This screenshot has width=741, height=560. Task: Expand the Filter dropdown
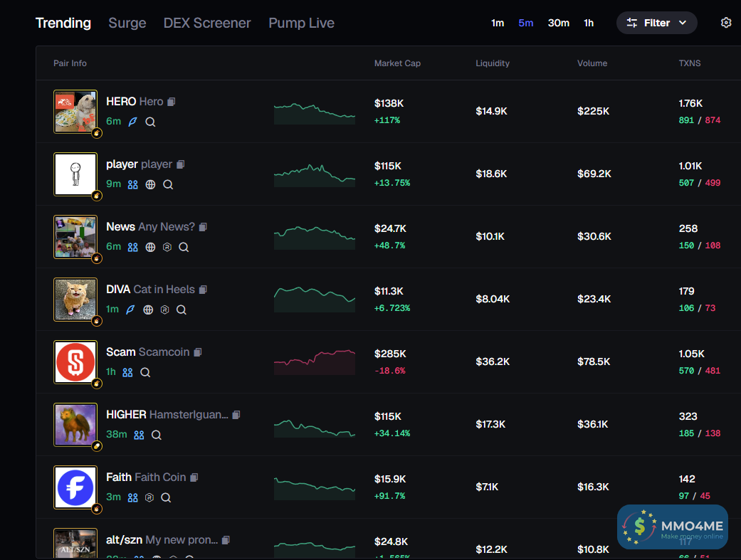point(656,23)
